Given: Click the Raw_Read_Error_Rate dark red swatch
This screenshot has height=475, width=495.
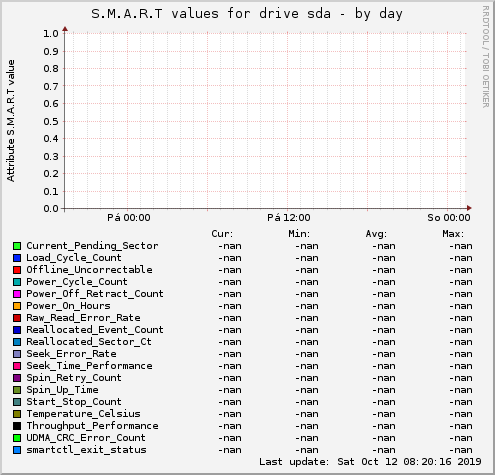Looking at the screenshot, I should [17, 318].
